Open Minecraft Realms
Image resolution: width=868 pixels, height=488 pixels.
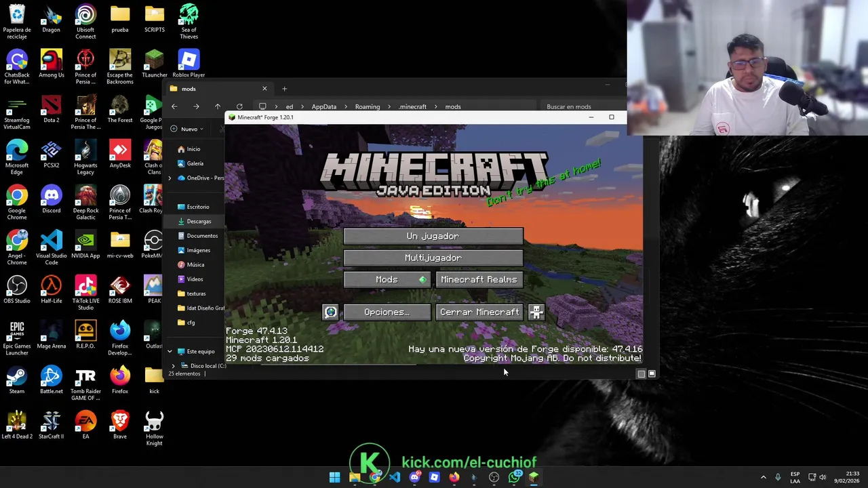coord(479,279)
